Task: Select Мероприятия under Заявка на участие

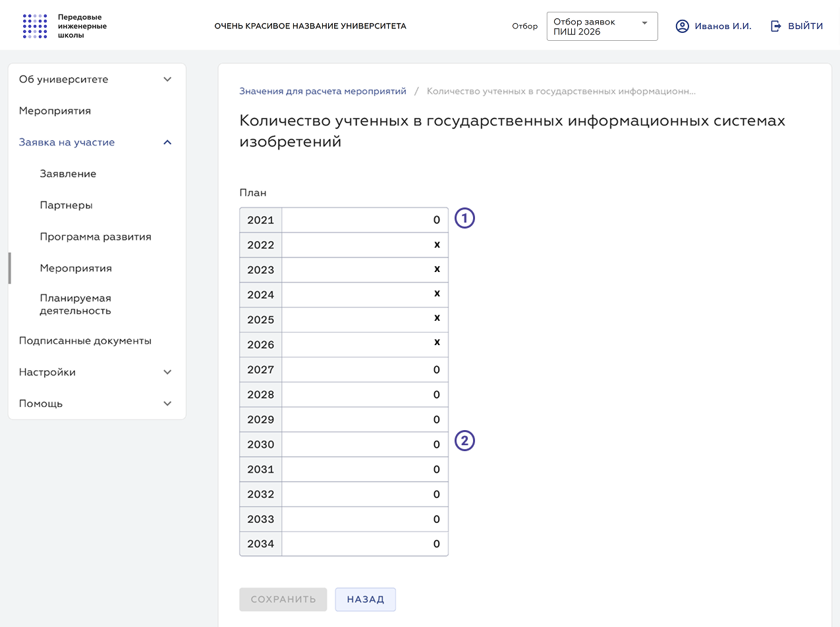Action: coord(76,269)
